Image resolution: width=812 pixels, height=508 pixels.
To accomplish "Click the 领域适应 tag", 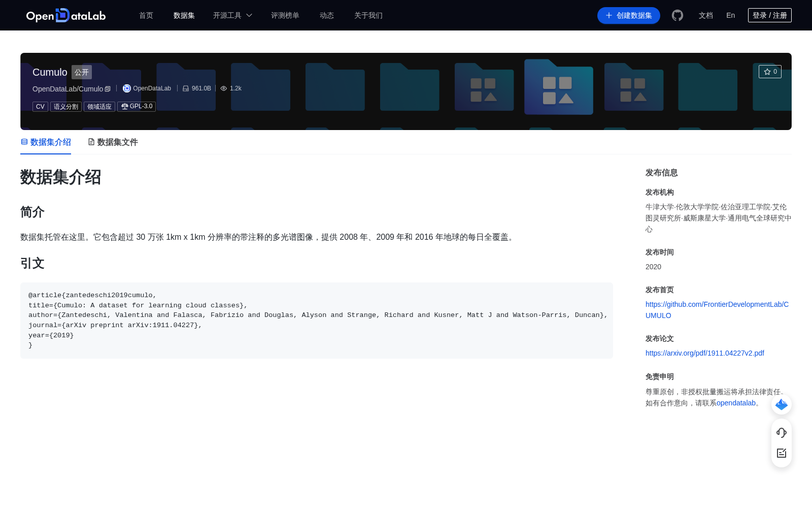I will click(x=99, y=107).
